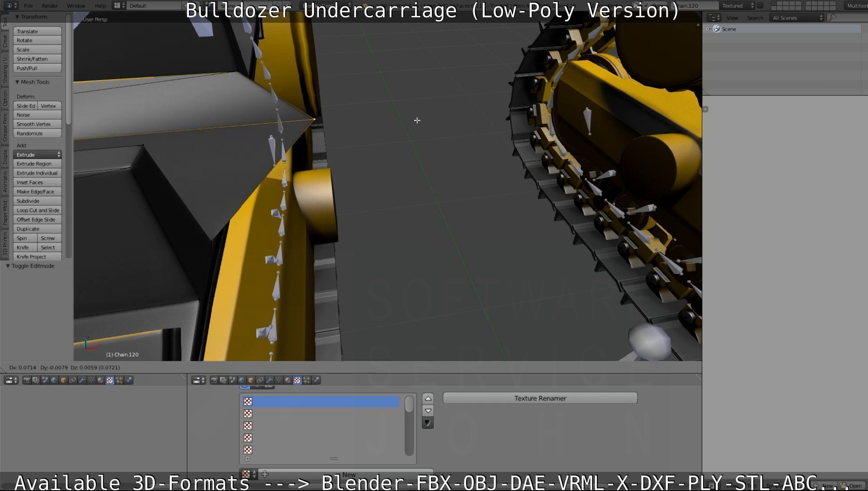
Task: Open Material sphere tab in right properties editor
Action: point(288,380)
